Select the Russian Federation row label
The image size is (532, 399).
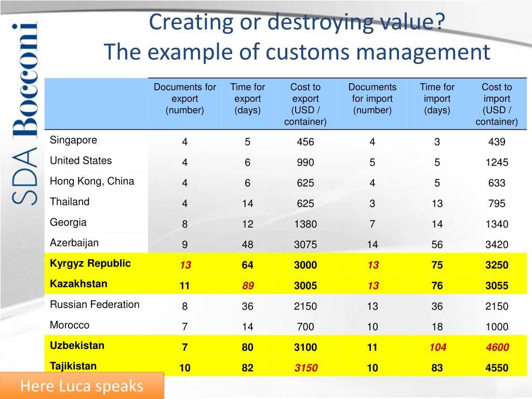pyautogui.click(x=95, y=304)
